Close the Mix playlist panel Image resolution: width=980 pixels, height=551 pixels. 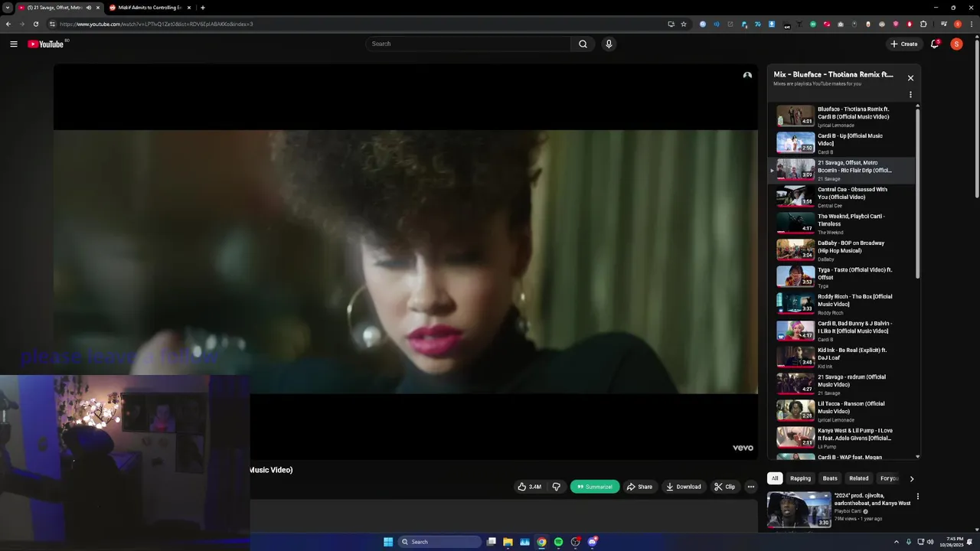click(910, 78)
